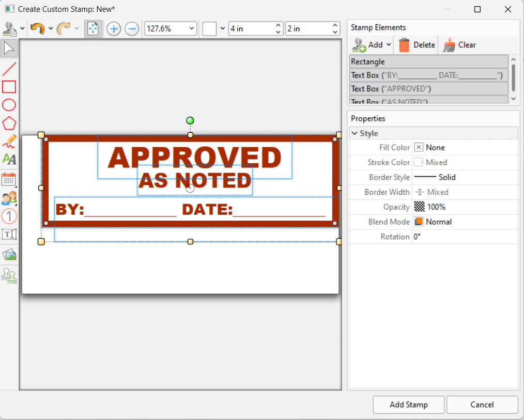The height and width of the screenshot is (420, 524).
Task: Select the Rectangle tool
Action: click(9, 87)
